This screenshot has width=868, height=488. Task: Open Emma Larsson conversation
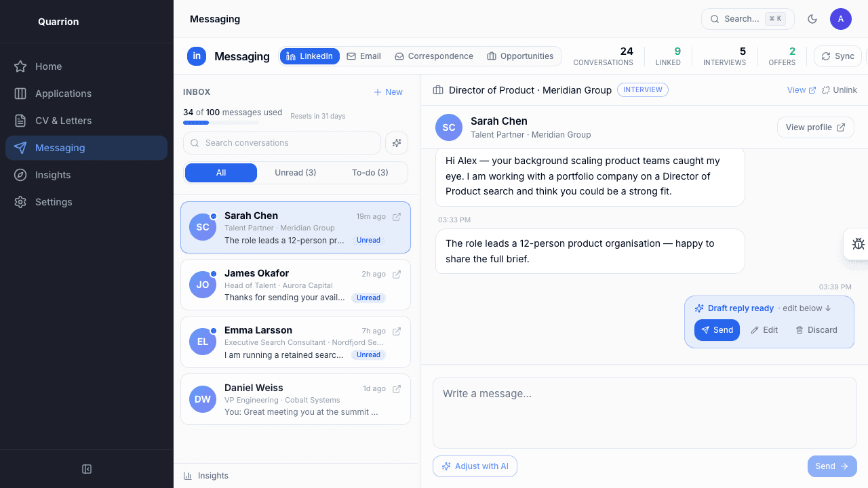[296, 342]
